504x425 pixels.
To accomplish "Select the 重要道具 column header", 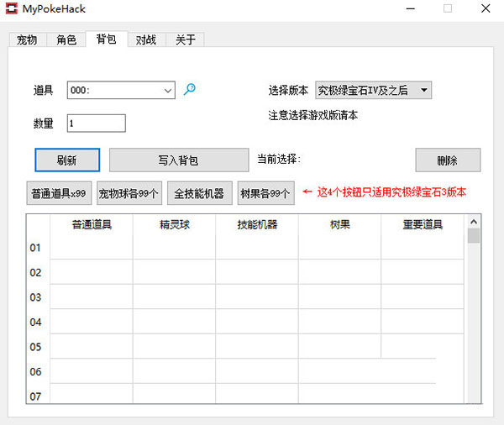I will [x=423, y=224].
